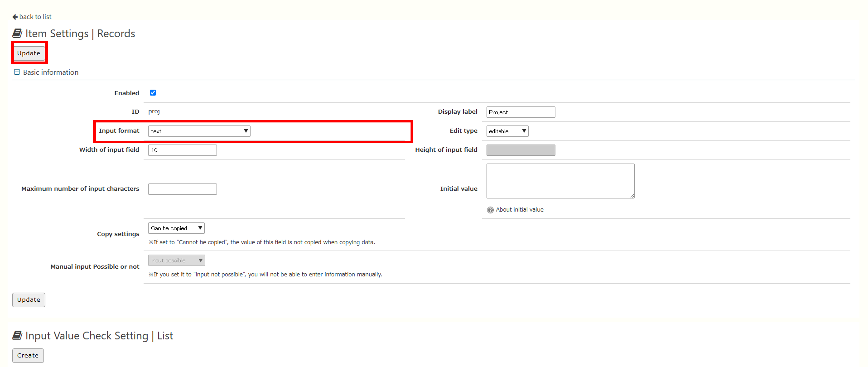This screenshot has width=868, height=367.
Task: Click the Create button
Action: (28, 355)
